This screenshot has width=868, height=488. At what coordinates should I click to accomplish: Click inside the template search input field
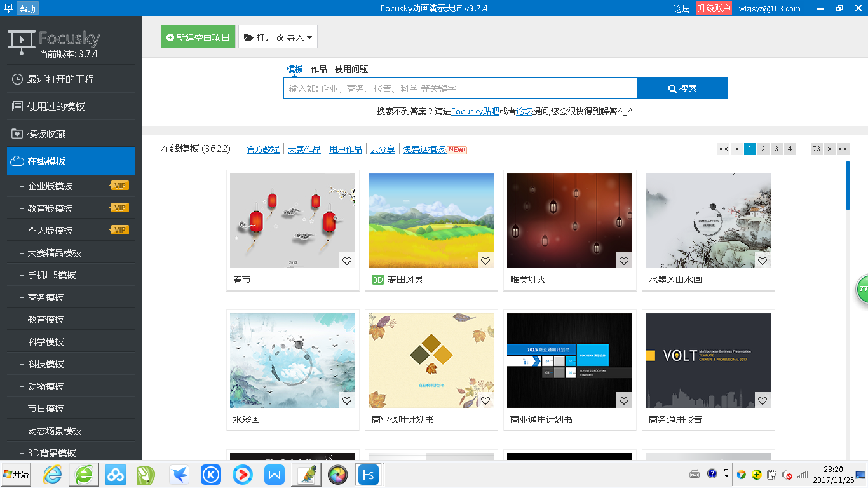(x=458, y=88)
